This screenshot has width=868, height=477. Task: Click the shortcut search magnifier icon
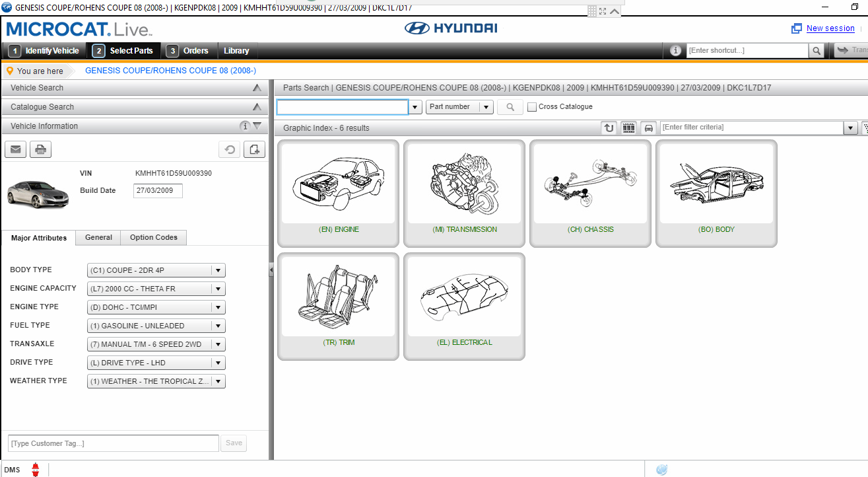(x=817, y=51)
